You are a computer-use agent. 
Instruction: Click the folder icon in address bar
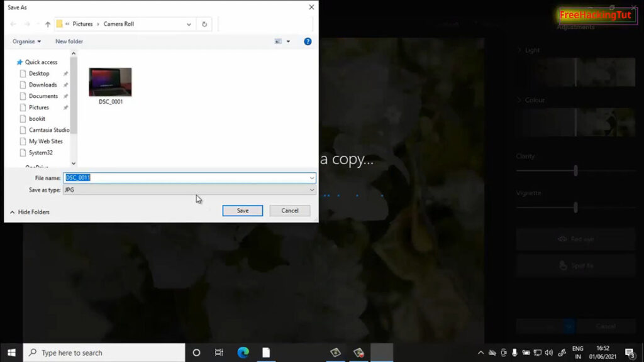[60, 25]
